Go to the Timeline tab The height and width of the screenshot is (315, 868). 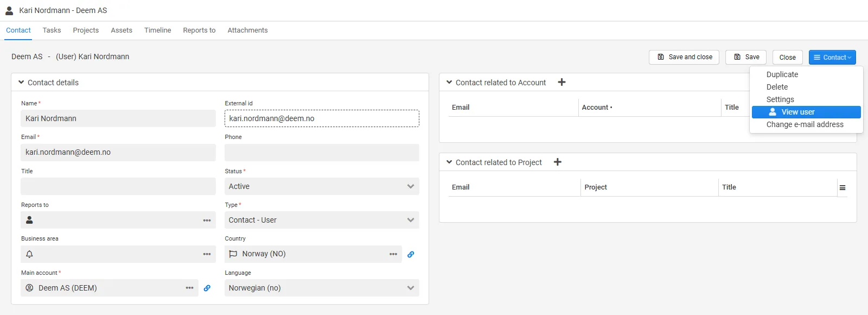158,30
